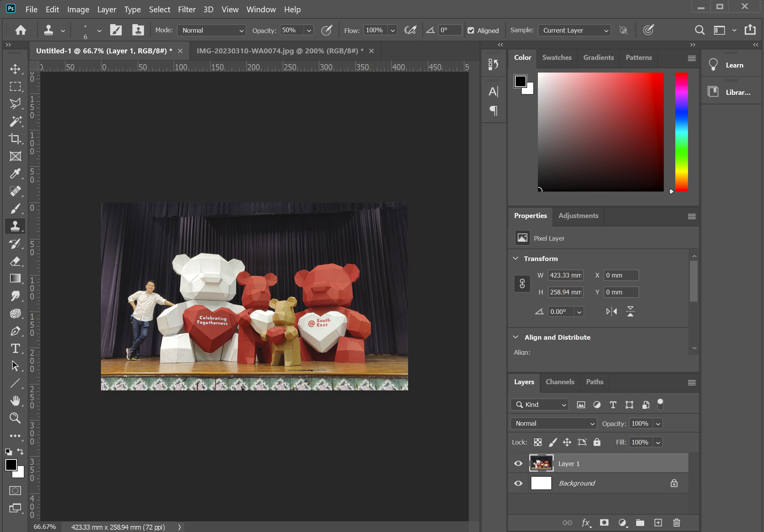The image size is (764, 532).
Task: Toggle the layer filter on/off switch
Action: point(660,404)
